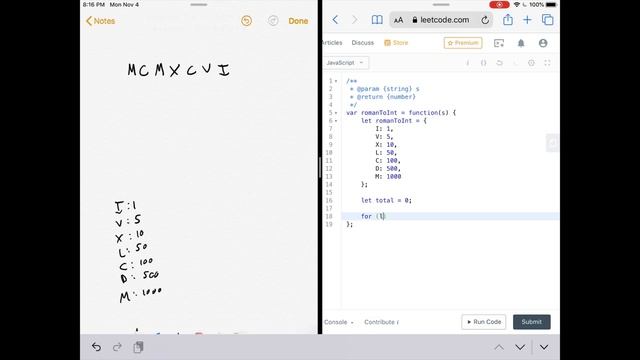The height and width of the screenshot is (360, 640).
Task: Open the playground icon
Action: pyautogui.click(x=499, y=43)
